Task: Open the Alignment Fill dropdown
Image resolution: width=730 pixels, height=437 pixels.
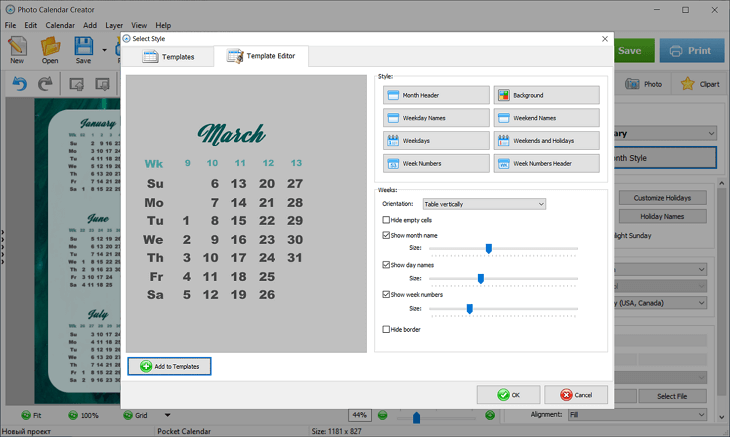Action: click(x=637, y=415)
